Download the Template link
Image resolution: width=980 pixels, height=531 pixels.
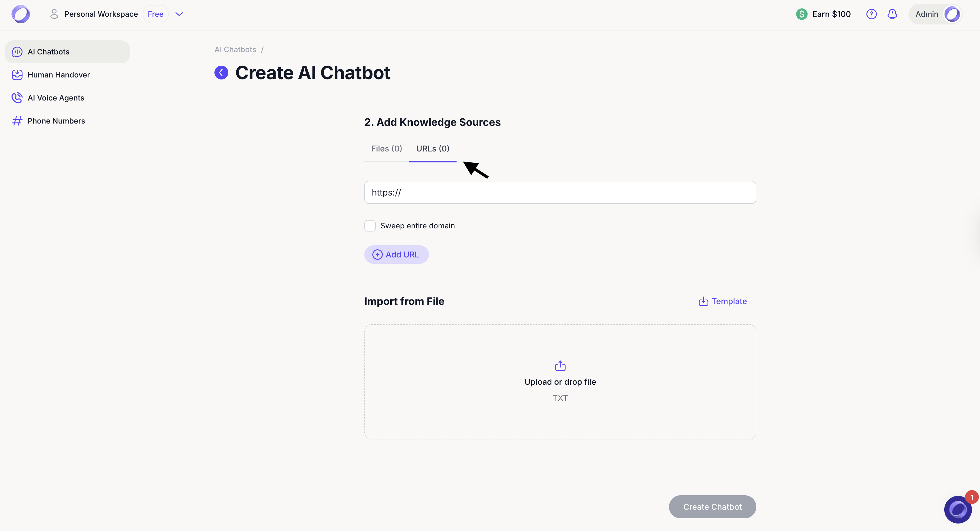(x=722, y=301)
